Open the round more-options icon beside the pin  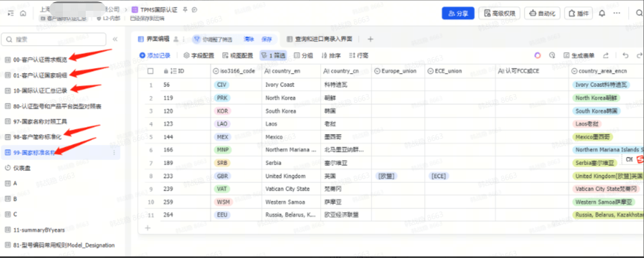195,10
